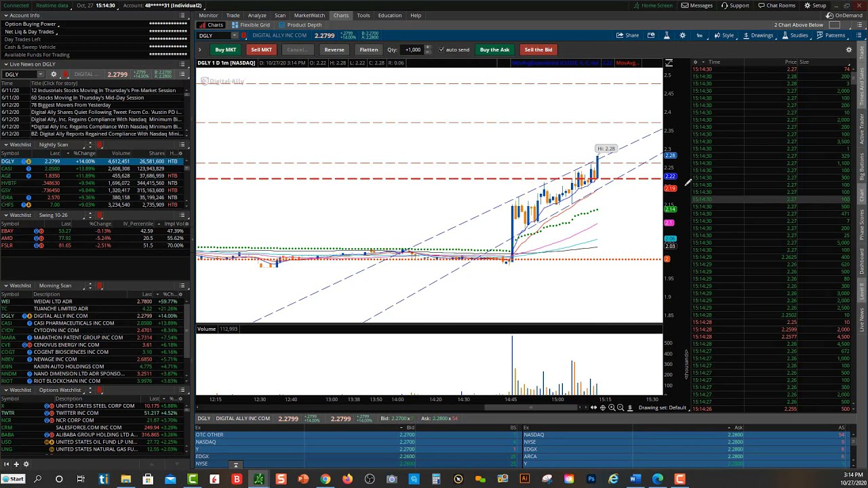Open the Trade tab

pyautogui.click(x=233, y=15)
